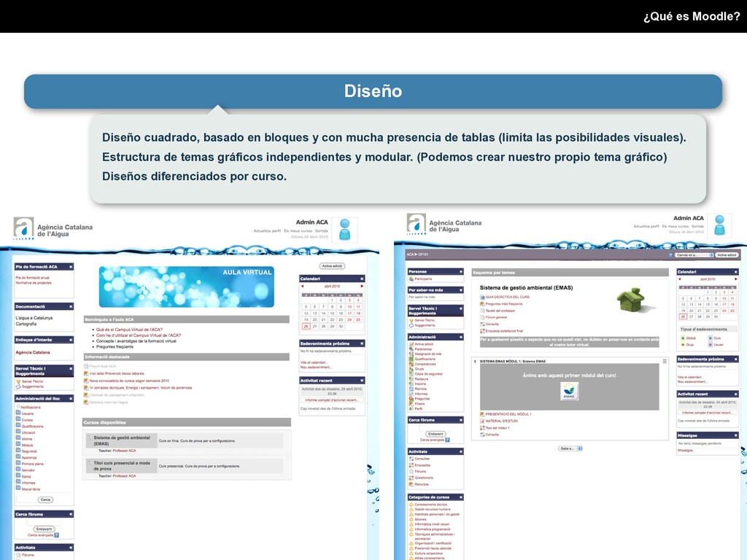Click the Còpia de seguretat icon
The height and width of the screenshot is (560, 747).
(411, 374)
